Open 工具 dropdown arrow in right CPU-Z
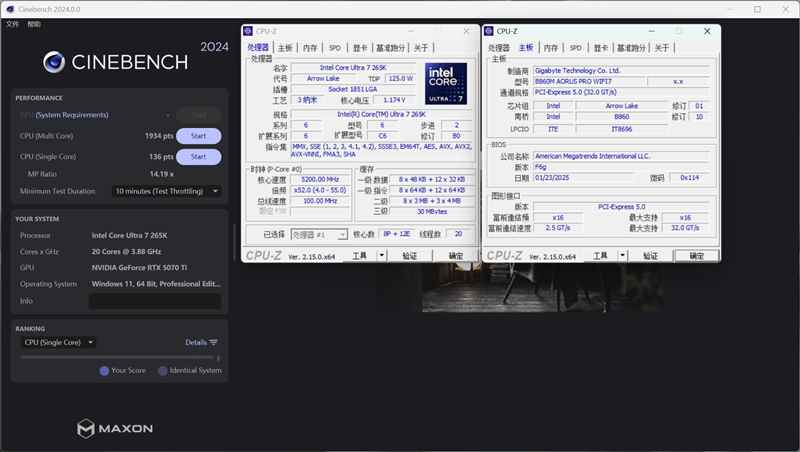The image size is (800, 452). 622,256
